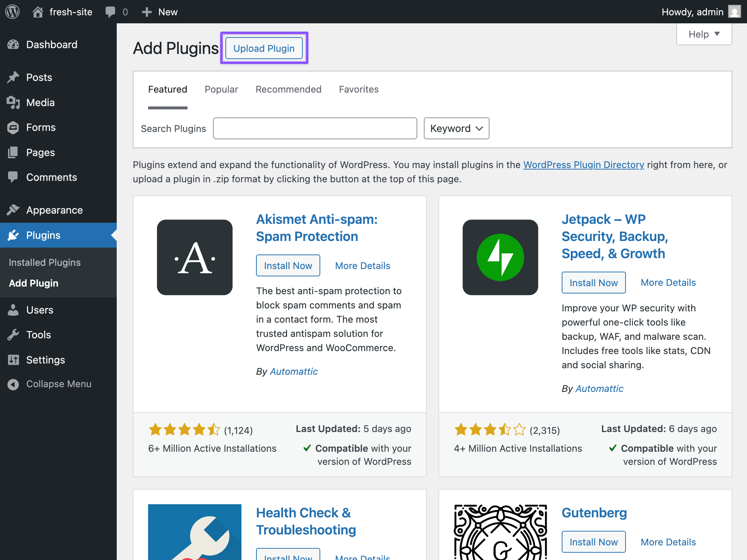Click the Jetpack plugin logo
This screenshot has width=747, height=560.
click(x=500, y=257)
